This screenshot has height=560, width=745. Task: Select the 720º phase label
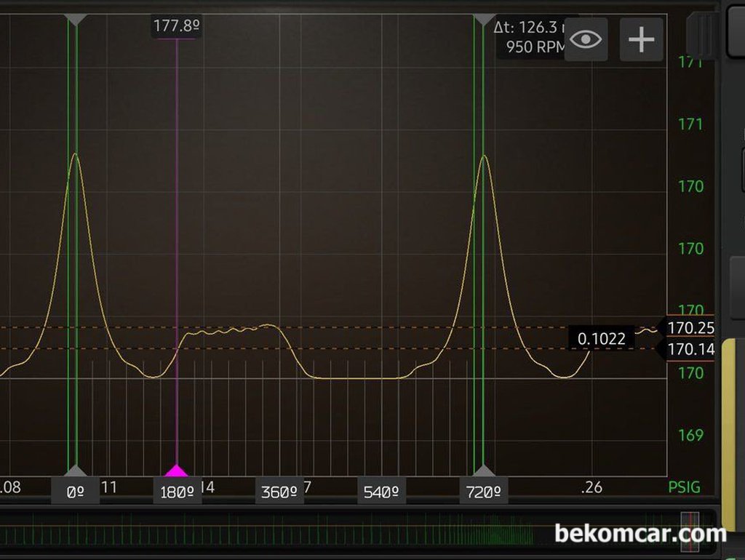pos(484,492)
